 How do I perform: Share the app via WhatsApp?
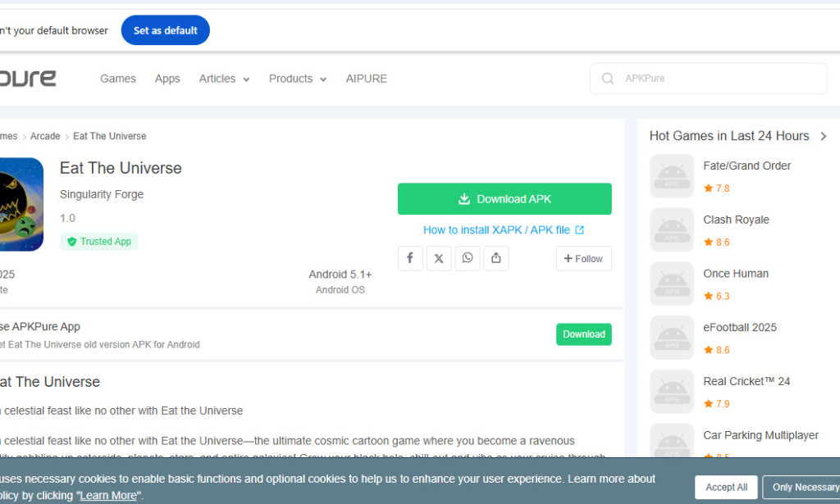[x=468, y=257]
